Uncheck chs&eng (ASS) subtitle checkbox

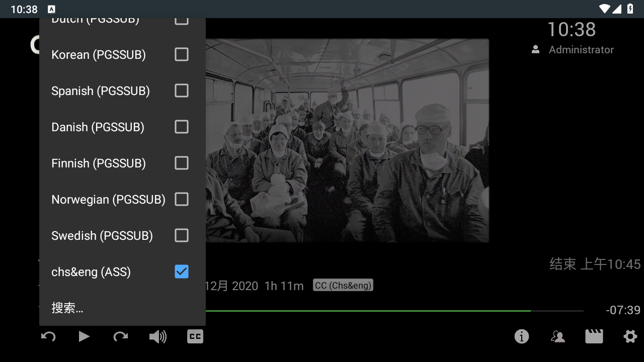click(182, 271)
